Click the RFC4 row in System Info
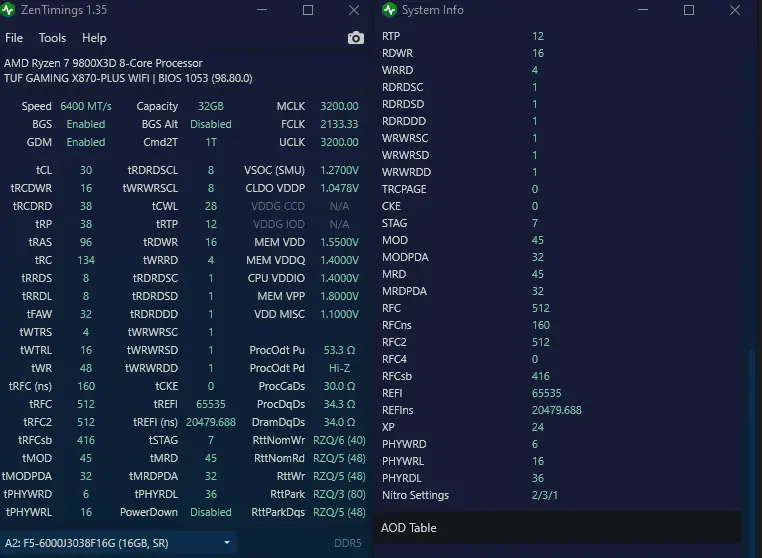This screenshot has width=762, height=558. point(559,359)
